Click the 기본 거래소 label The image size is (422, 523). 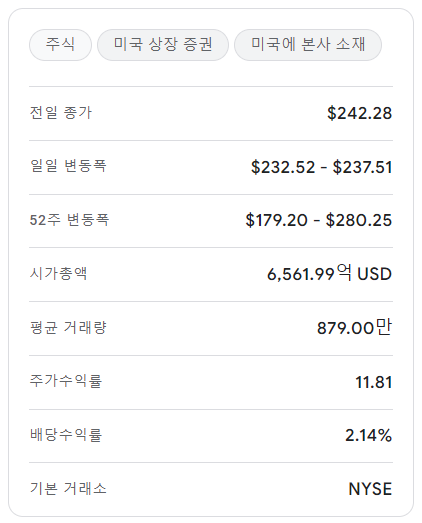coord(68,488)
